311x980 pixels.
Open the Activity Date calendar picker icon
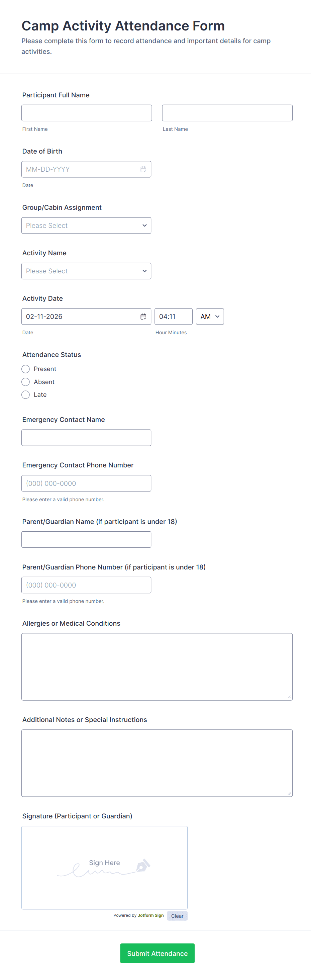click(x=143, y=317)
